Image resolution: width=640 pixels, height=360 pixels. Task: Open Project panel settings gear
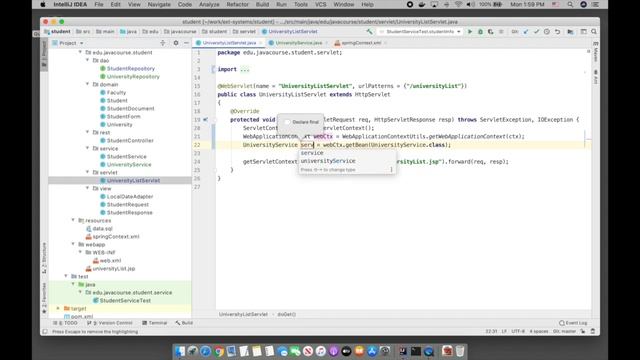tap(176, 43)
